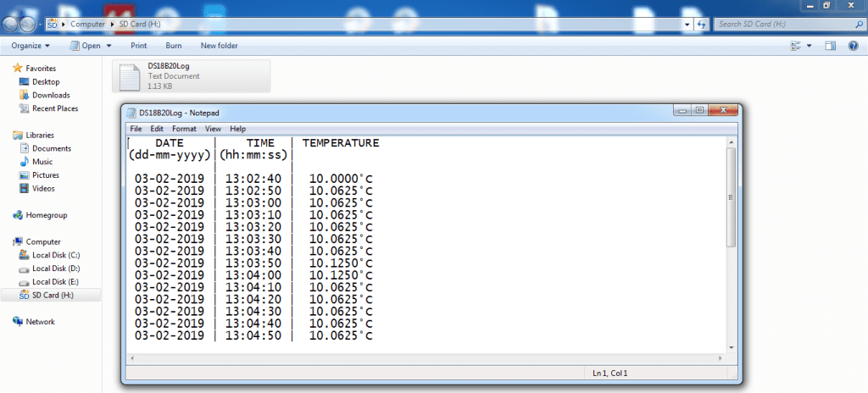The image size is (868, 393).
Task: Click the Print toolbar button
Action: click(x=138, y=46)
